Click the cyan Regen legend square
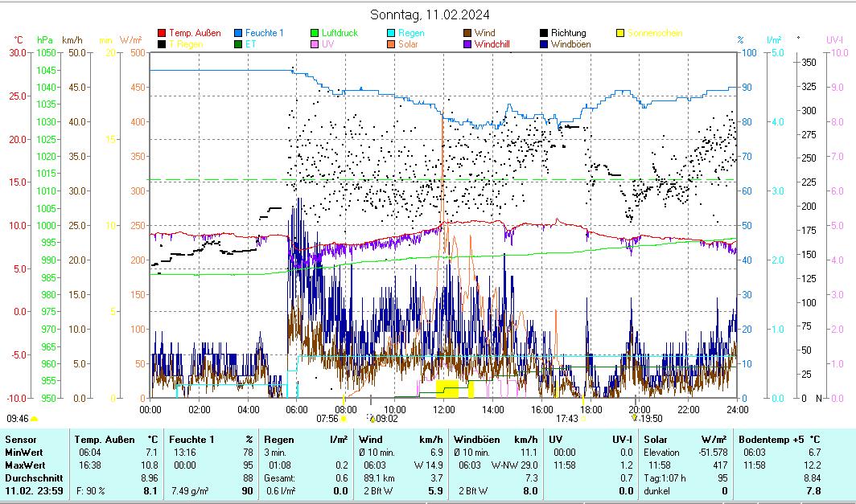 392,33
